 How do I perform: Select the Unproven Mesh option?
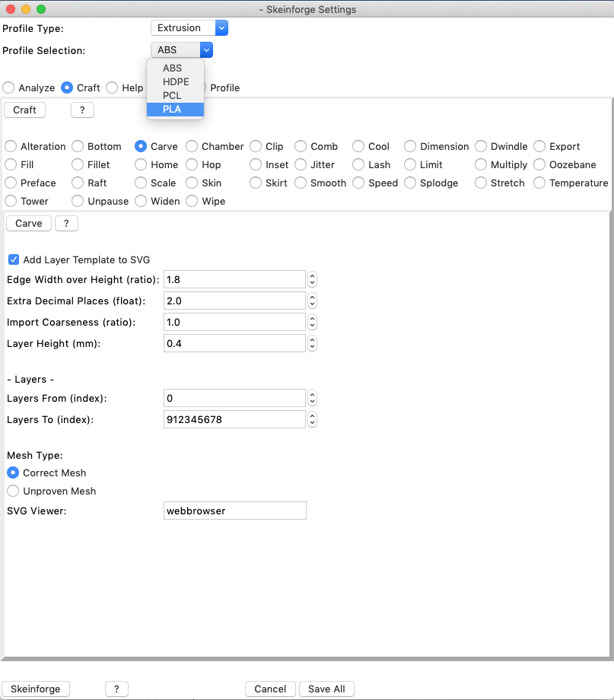coord(13,491)
